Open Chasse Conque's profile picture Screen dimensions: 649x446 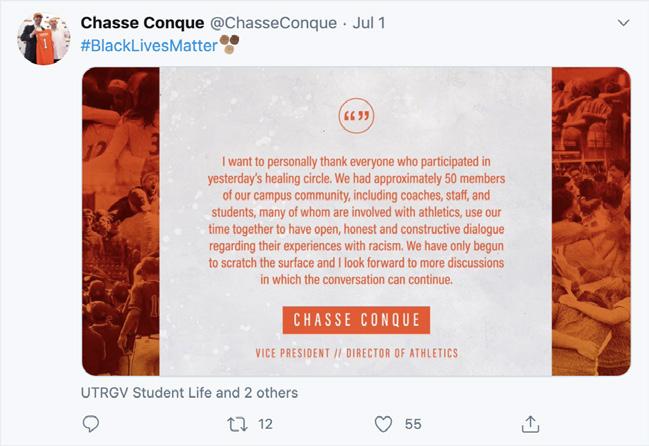click(43, 38)
